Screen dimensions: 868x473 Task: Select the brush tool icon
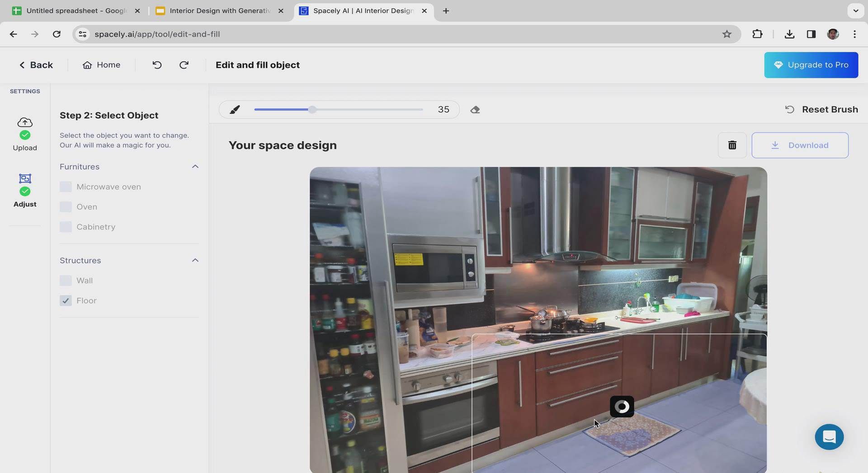(x=235, y=110)
